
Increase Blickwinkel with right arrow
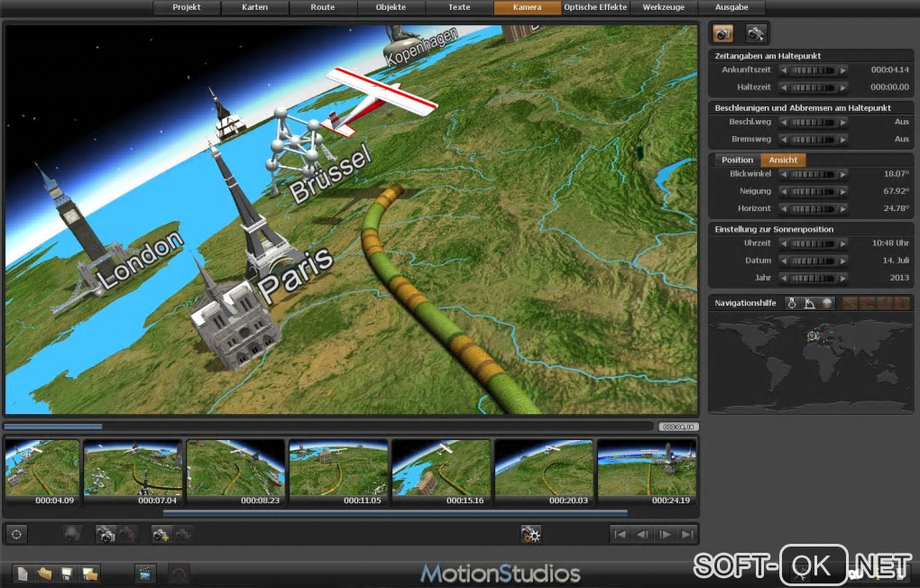point(843,174)
